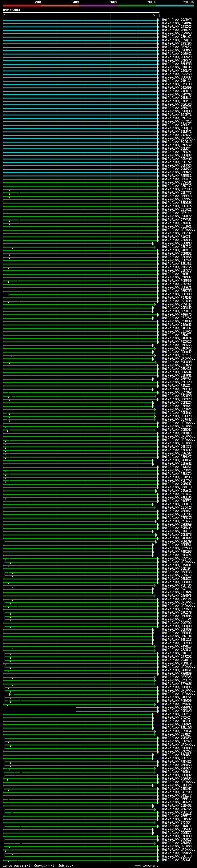Select the UniRef100_Q5F863 label
This screenshot has width=197, height=868.
point(177,765)
